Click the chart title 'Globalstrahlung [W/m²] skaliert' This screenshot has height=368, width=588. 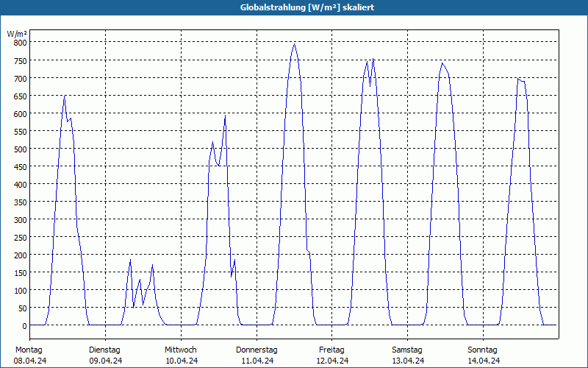(x=307, y=7)
